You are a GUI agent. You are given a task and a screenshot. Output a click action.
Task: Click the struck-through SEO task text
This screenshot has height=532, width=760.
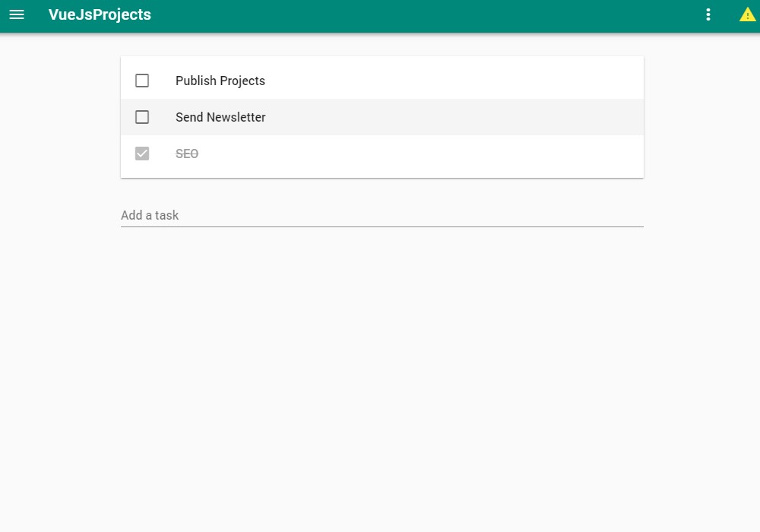click(187, 154)
